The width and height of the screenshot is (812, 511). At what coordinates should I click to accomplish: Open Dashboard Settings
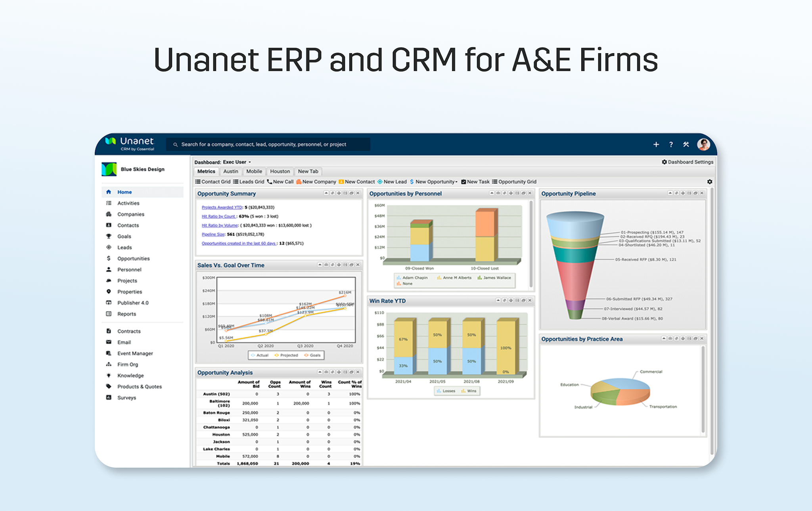[688, 162]
